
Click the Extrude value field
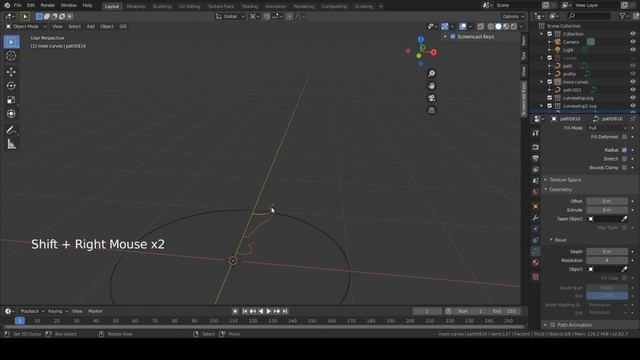point(607,210)
